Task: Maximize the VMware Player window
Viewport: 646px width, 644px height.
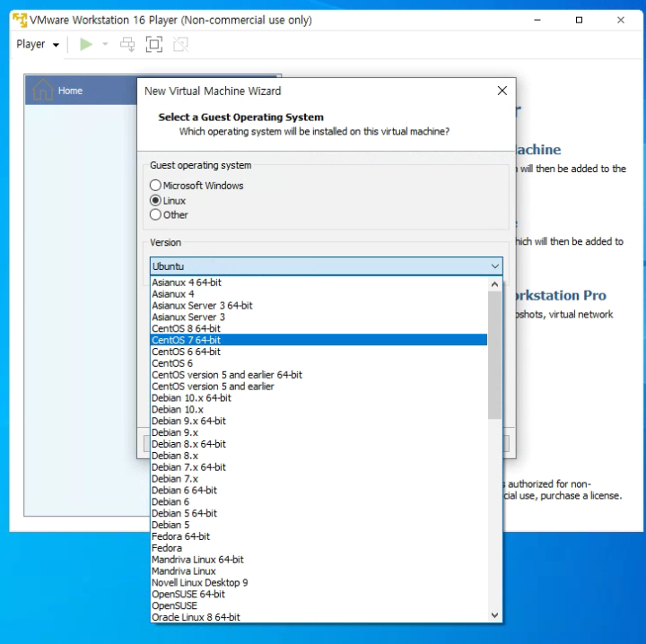Action: 579,20
